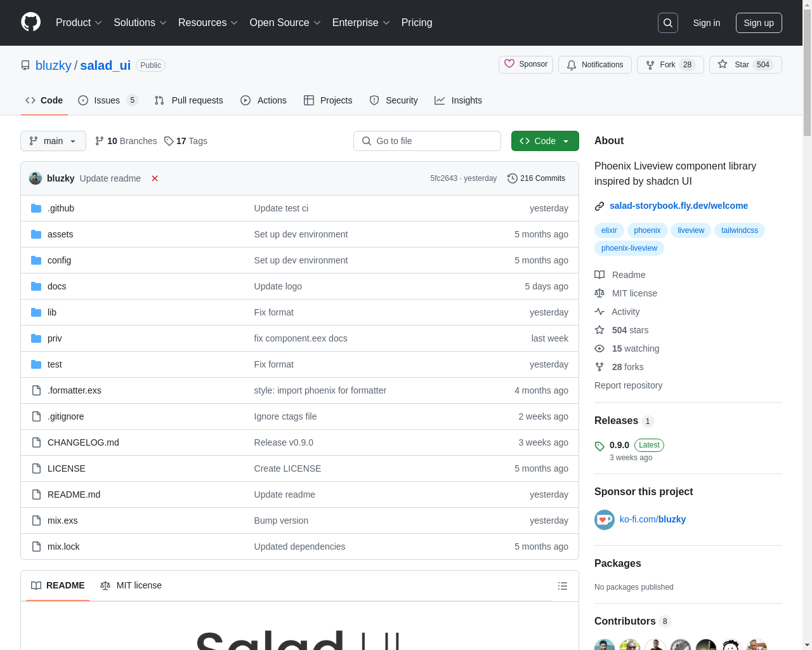Click the assets folder icon
812x650 pixels.
click(x=36, y=234)
